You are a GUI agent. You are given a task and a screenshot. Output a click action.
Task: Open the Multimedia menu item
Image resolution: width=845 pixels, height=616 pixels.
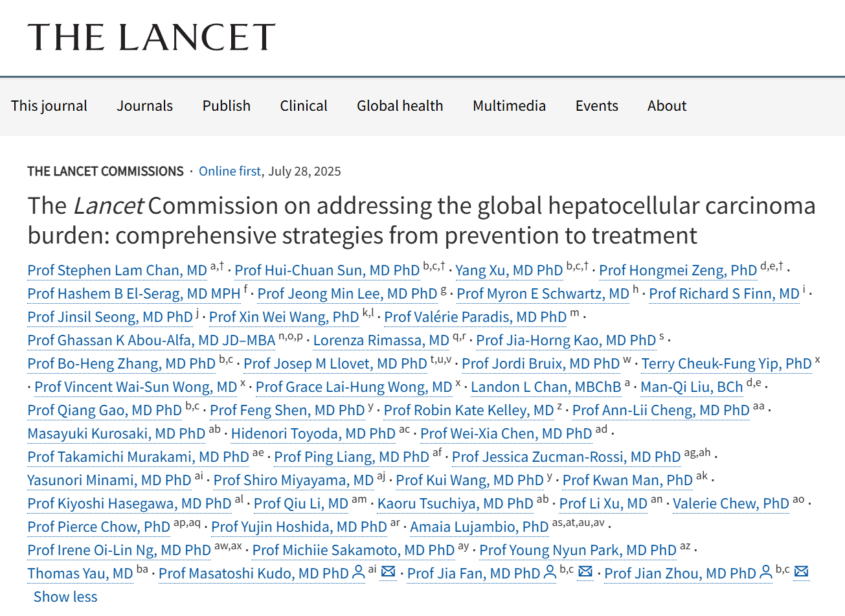point(509,106)
